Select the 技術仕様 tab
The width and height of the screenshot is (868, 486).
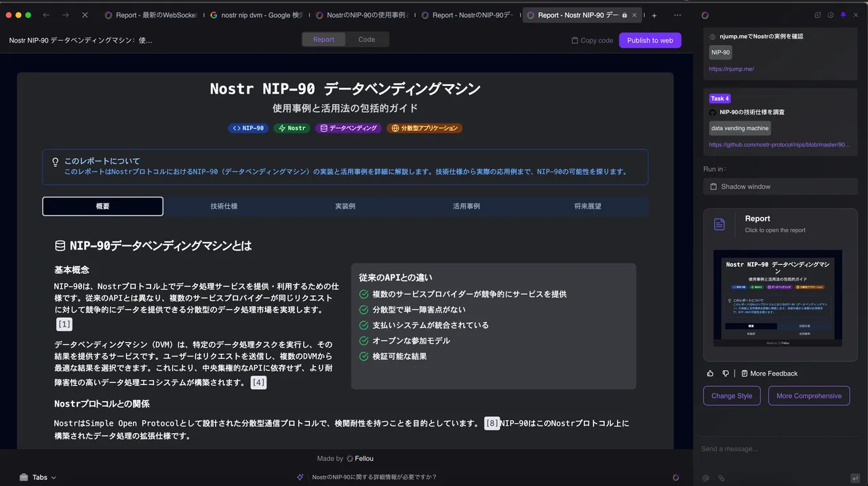[224, 206]
